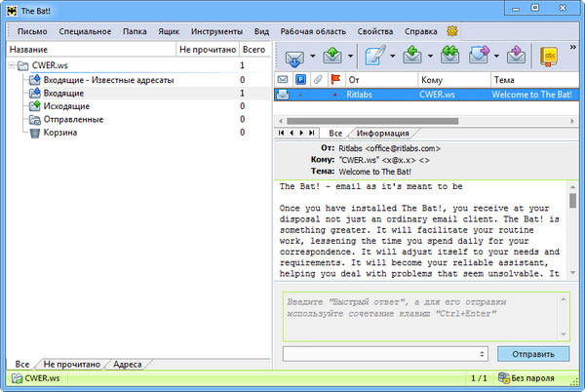Click the attachment paperclip column header
The width and height of the screenshot is (585, 392).
pos(319,79)
